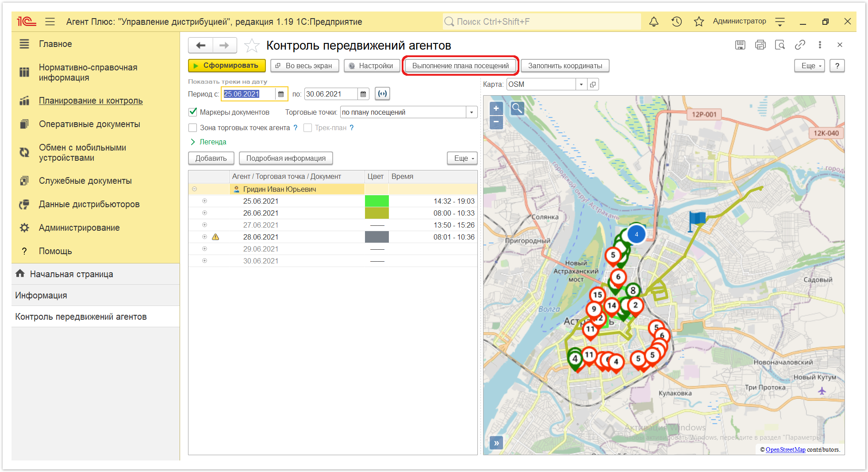This screenshot has height=472, width=868.
Task: Open the 1C main menu icon
Action: pos(26,21)
